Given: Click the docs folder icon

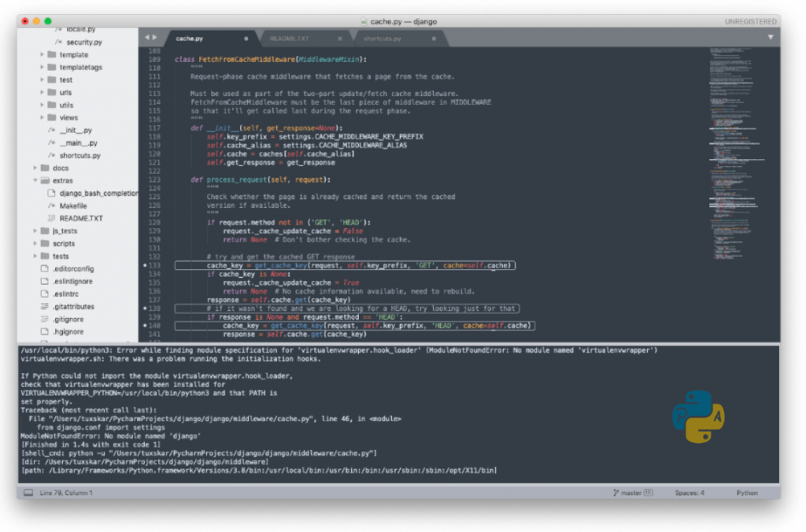Looking at the screenshot, I should point(45,168).
